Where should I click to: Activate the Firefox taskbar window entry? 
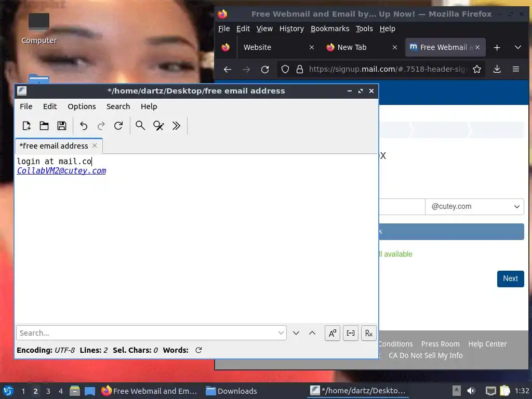click(149, 391)
